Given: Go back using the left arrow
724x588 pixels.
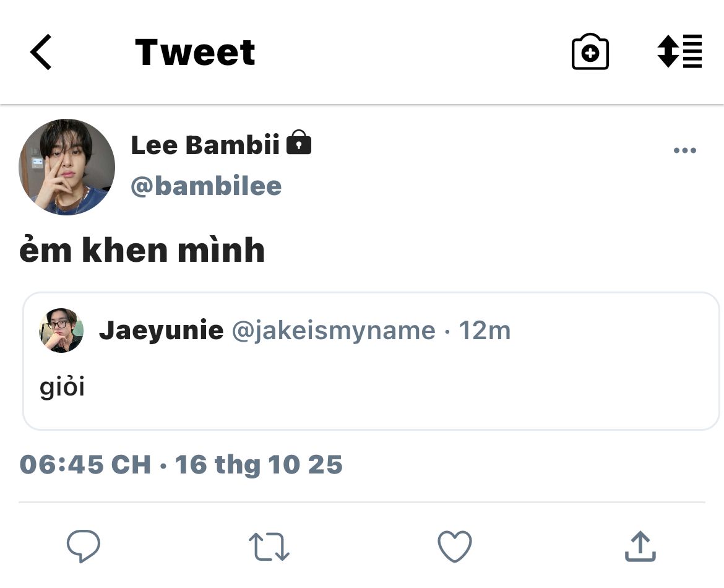Looking at the screenshot, I should tap(41, 52).
